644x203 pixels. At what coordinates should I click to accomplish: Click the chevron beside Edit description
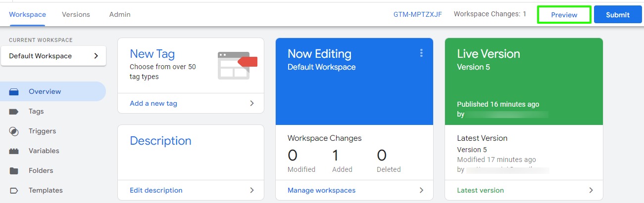tap(251, 190)
